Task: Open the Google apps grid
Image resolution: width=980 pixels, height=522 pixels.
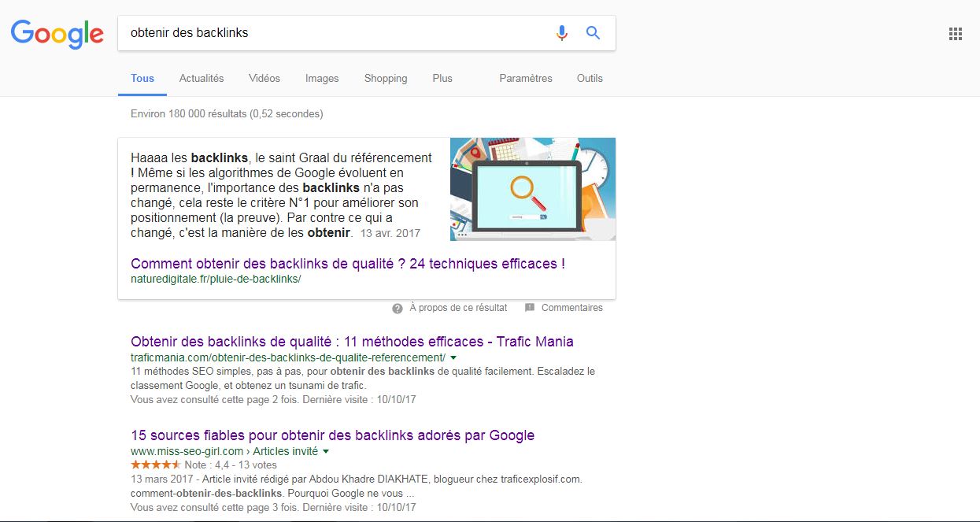Action: 955,33
